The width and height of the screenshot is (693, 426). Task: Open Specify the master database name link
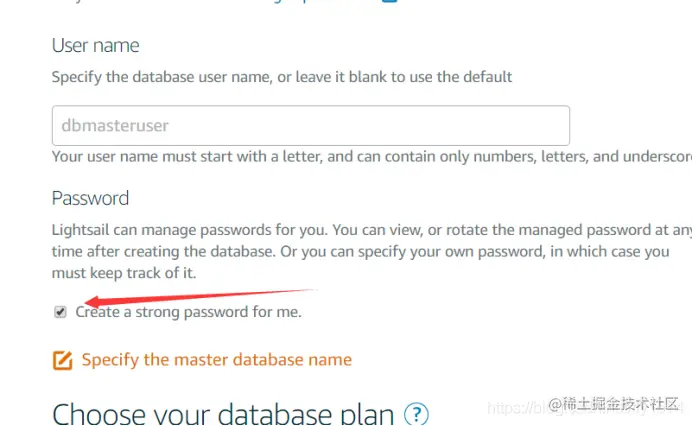[x=217, y=360]
